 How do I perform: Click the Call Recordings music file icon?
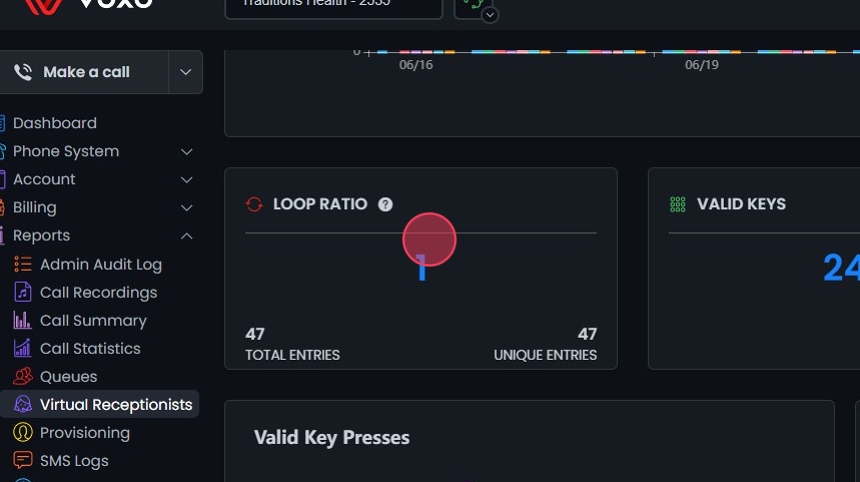point(22,292)
